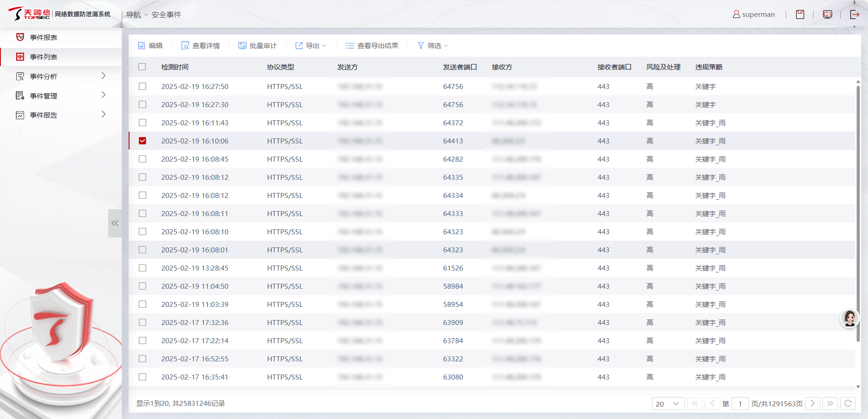Select 事件报表 in the left menu
The height and width of the screenshot is (419, 868).
click(x=44, y=38)
